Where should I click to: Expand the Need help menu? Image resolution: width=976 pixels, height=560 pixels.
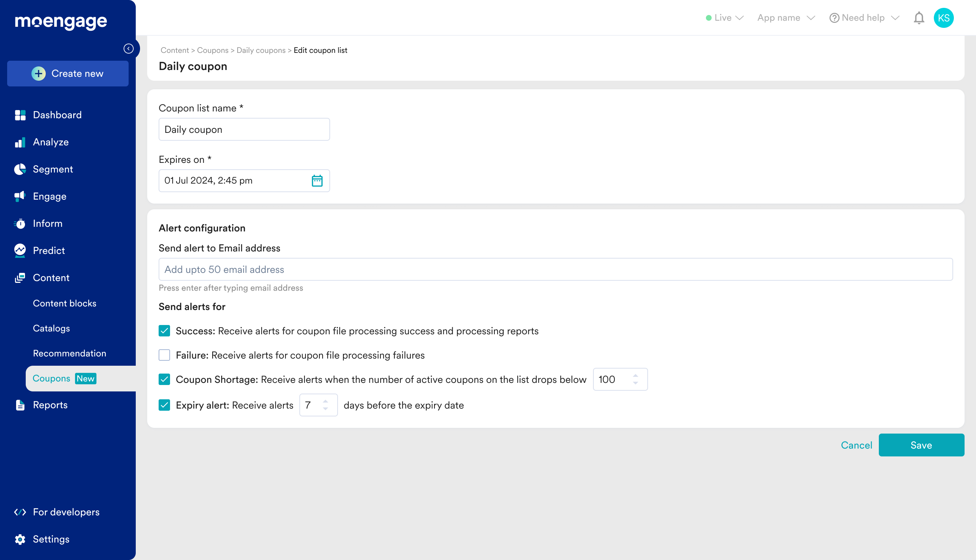pos(864,18)
